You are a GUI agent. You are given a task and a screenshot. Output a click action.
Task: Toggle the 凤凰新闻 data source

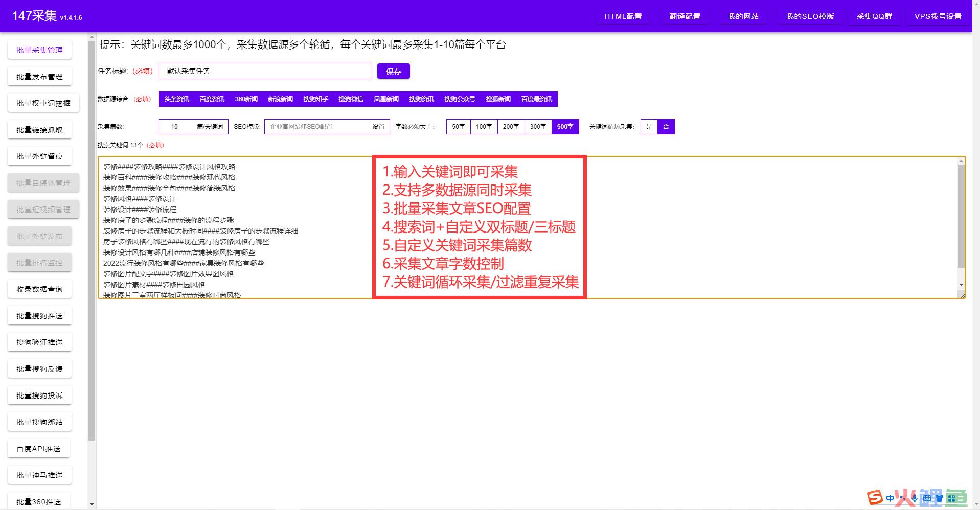(386, 99)
